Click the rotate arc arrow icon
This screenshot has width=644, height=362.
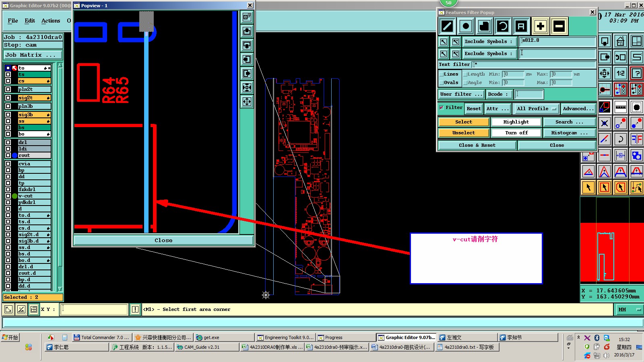(621, 139)
